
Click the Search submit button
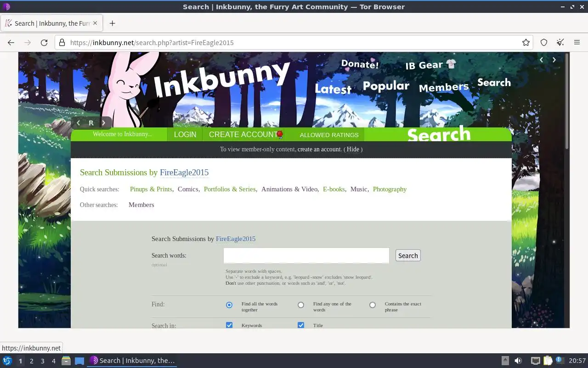click(408, 256)
